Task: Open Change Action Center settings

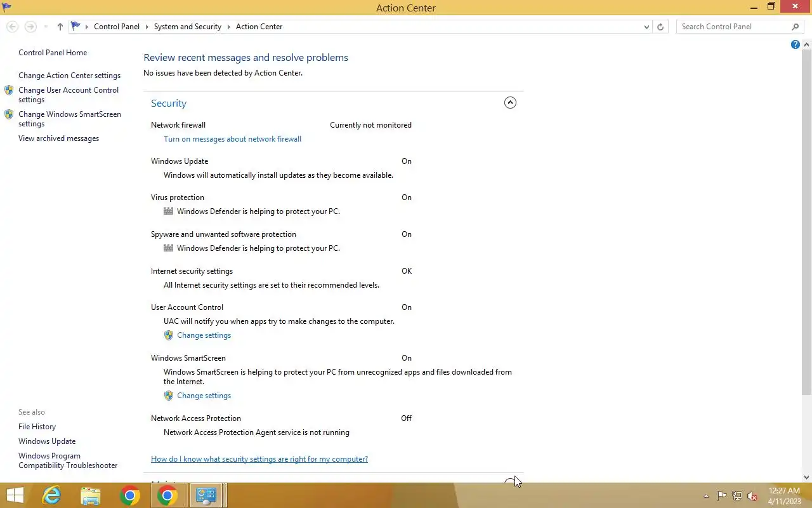Action: click(69, 76)
